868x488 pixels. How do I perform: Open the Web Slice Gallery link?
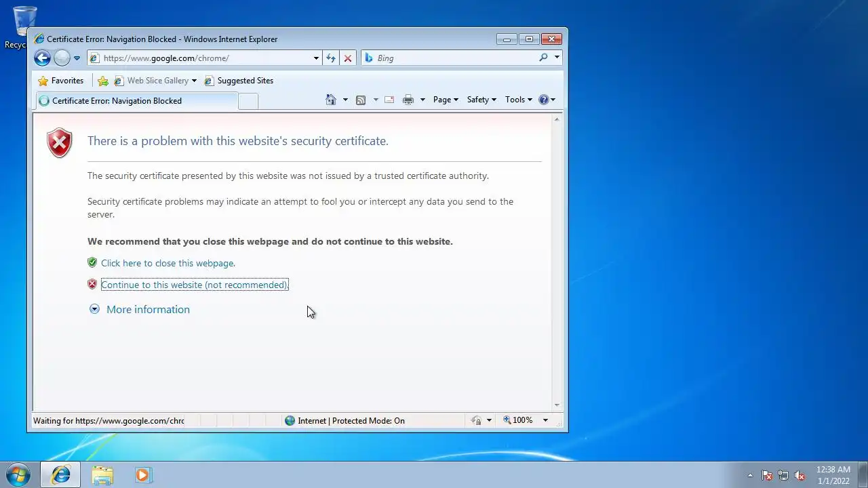click(x=151, y=81)
